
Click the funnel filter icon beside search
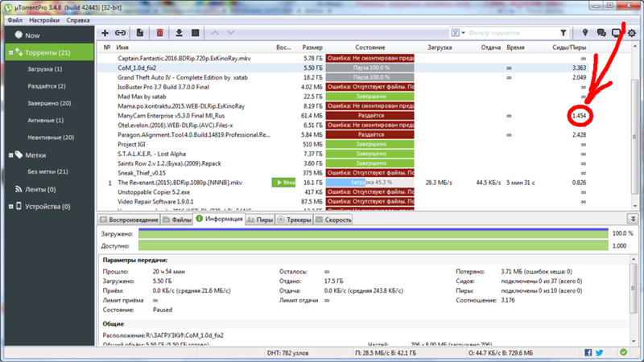coord(563,33)
